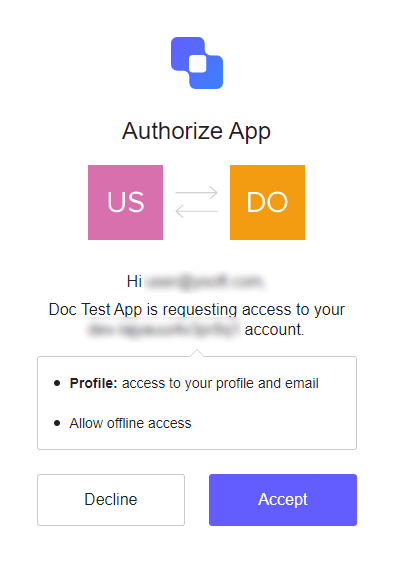
Task: Click the bullet beside Allow offline access
Action: [x=57, y=423]
